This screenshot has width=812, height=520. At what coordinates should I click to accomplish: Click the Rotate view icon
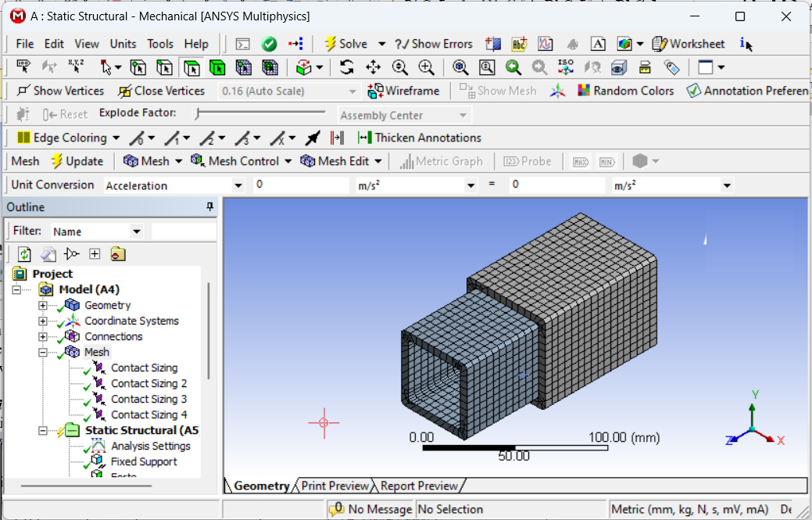(x=346, y=67)
